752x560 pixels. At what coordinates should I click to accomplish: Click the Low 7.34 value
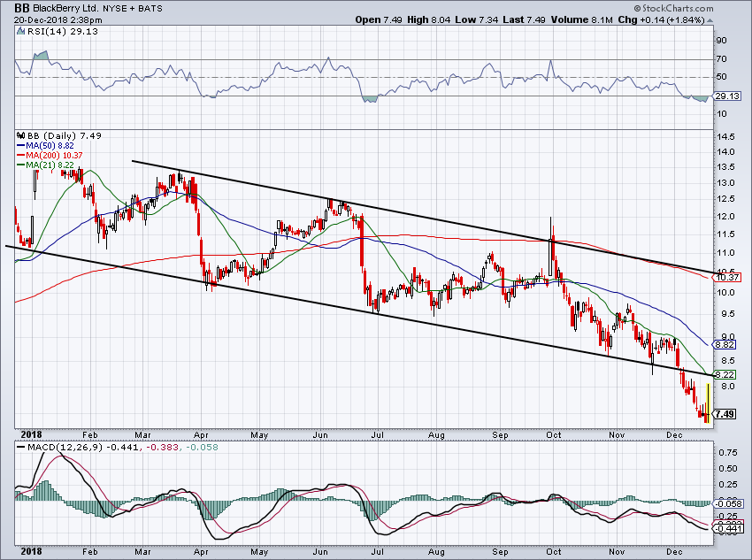476,19
